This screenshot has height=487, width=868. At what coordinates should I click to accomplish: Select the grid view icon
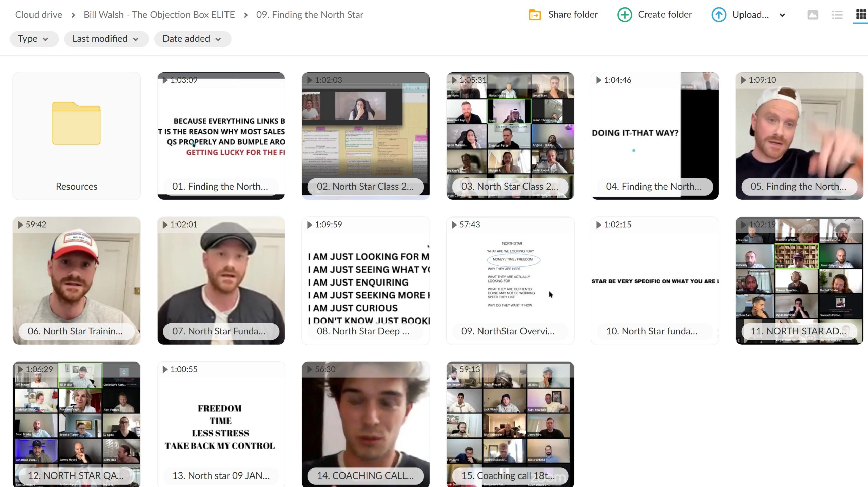point(861,15)
